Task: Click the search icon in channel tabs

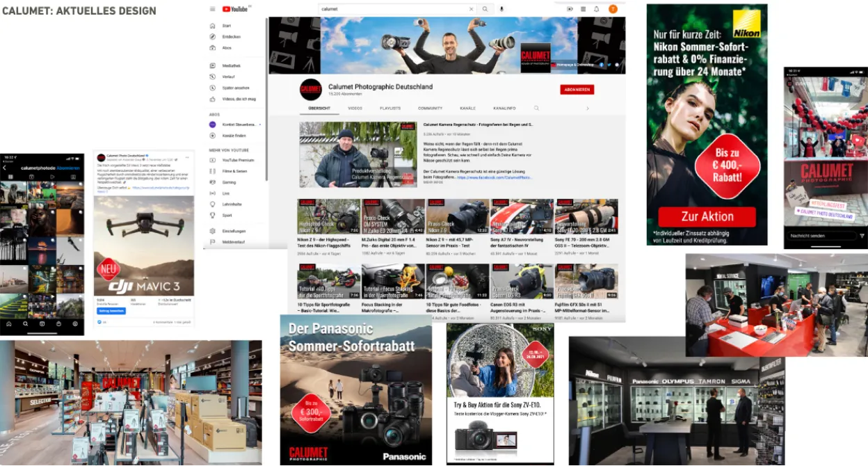Action: [536, 109]
